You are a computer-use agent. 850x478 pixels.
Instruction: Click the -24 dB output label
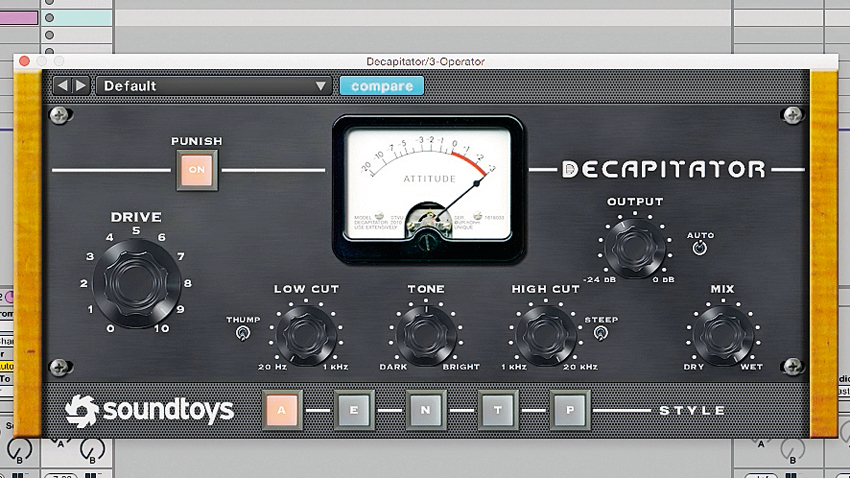point(599,280)
